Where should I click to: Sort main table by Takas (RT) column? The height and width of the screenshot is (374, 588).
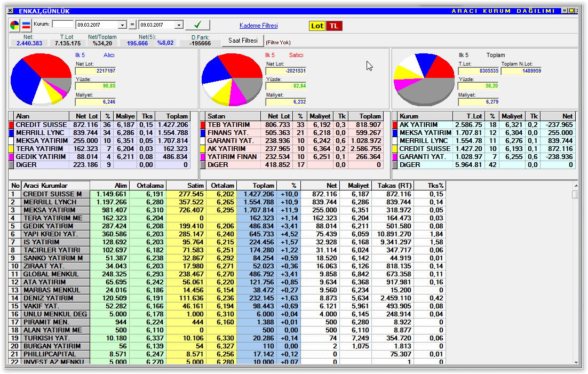[x=393, y=186]
